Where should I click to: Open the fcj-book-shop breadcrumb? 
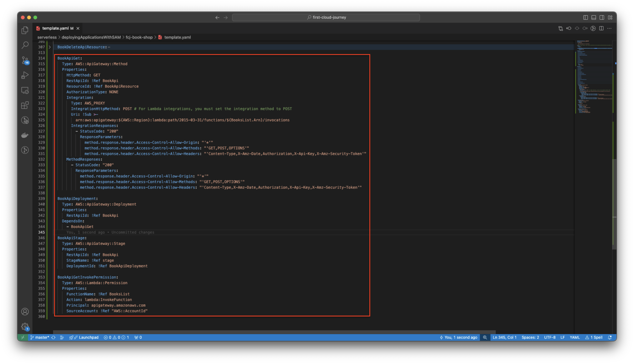coord(139,37)
